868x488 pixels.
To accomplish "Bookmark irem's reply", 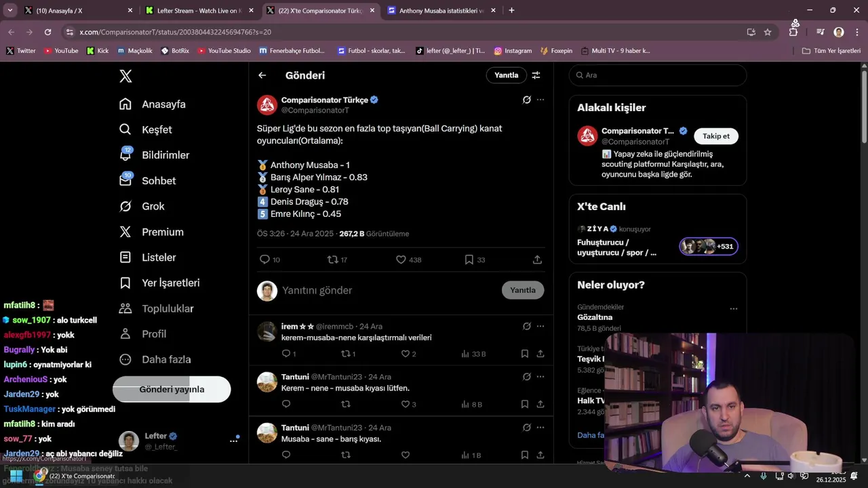I will tap(525, 354).
